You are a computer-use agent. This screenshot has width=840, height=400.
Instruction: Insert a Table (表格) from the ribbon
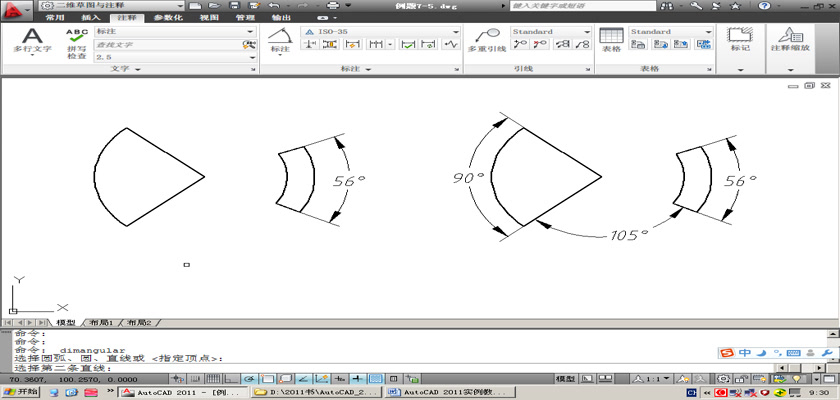(611, 40)
